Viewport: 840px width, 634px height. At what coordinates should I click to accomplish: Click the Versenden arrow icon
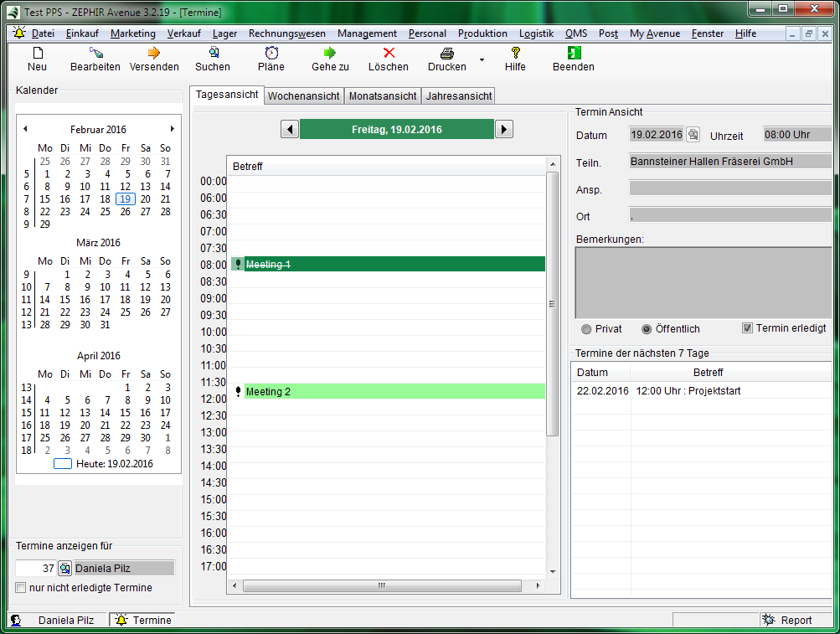(x=153, y=53)
